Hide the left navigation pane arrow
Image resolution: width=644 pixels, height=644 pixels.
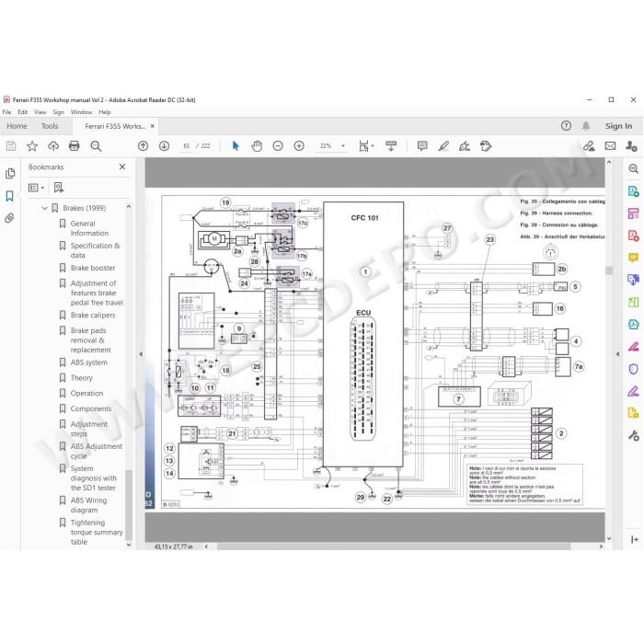point(141,354)
